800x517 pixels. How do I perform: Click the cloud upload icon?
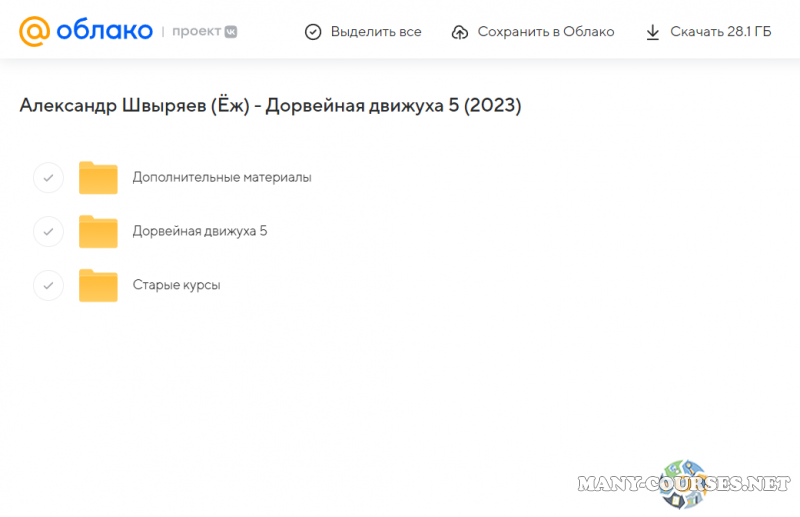[460, 32]
